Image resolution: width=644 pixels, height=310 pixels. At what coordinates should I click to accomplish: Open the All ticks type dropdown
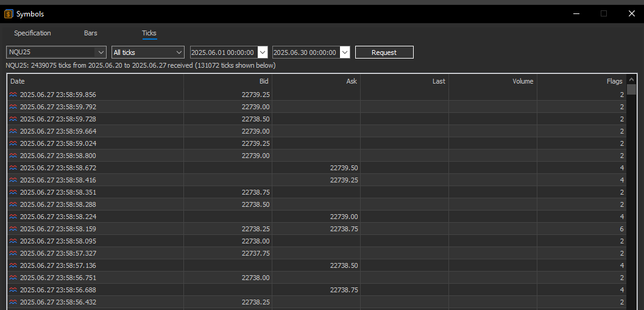click(179, 52)
